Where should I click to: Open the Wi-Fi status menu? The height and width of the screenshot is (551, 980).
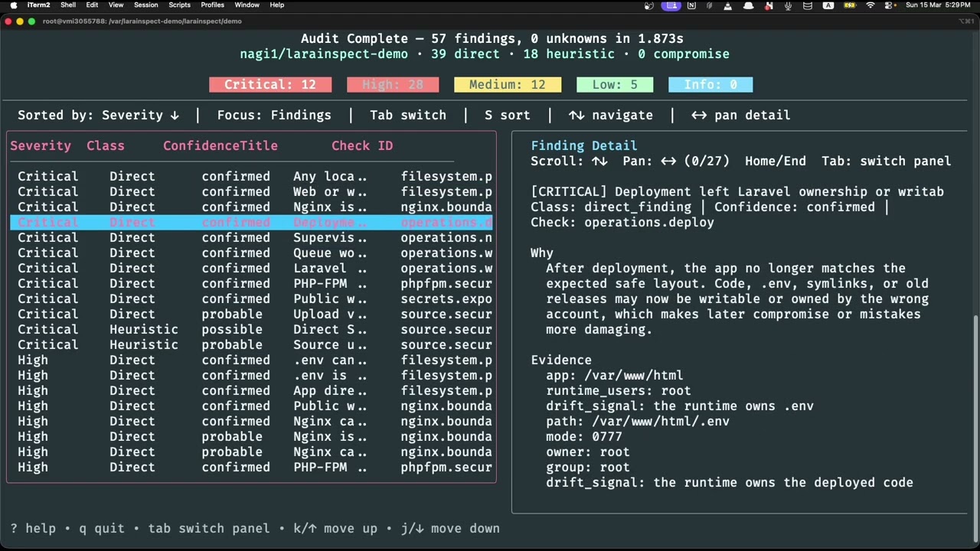tap(871, 5)
